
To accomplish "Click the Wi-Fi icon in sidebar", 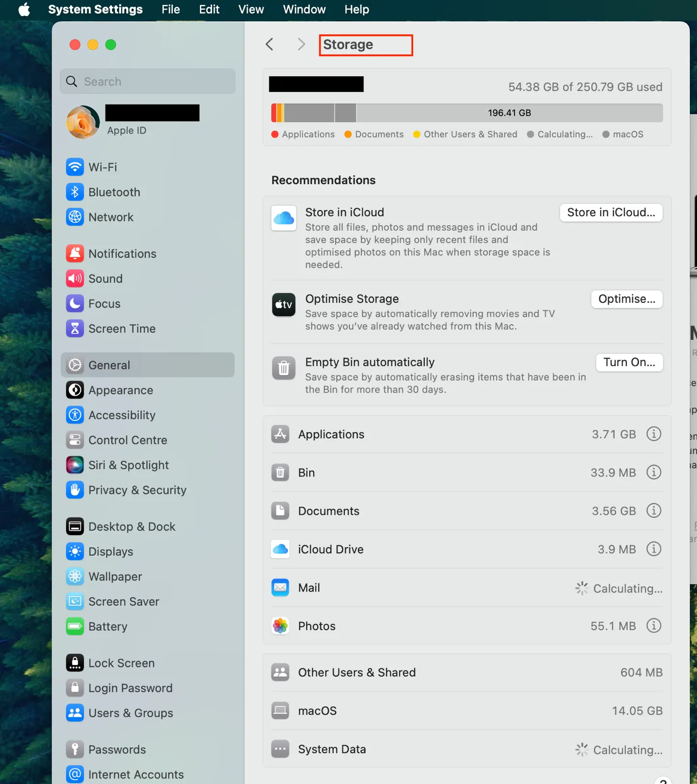I will click(75, 167).
